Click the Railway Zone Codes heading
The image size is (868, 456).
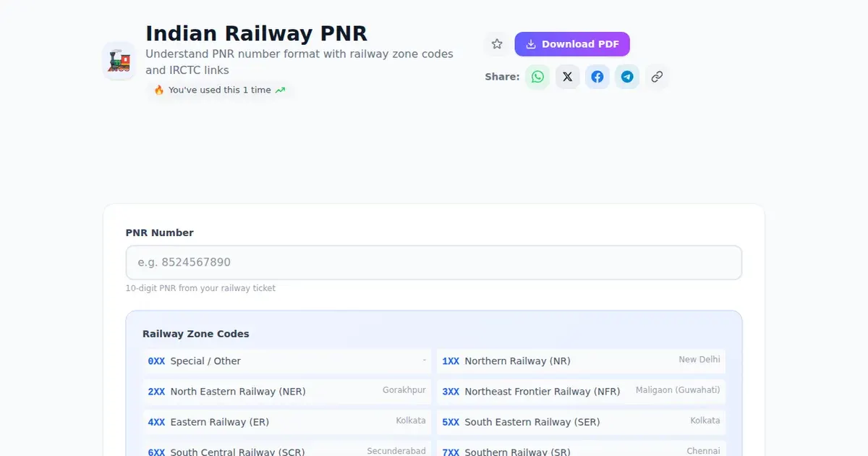196,334
